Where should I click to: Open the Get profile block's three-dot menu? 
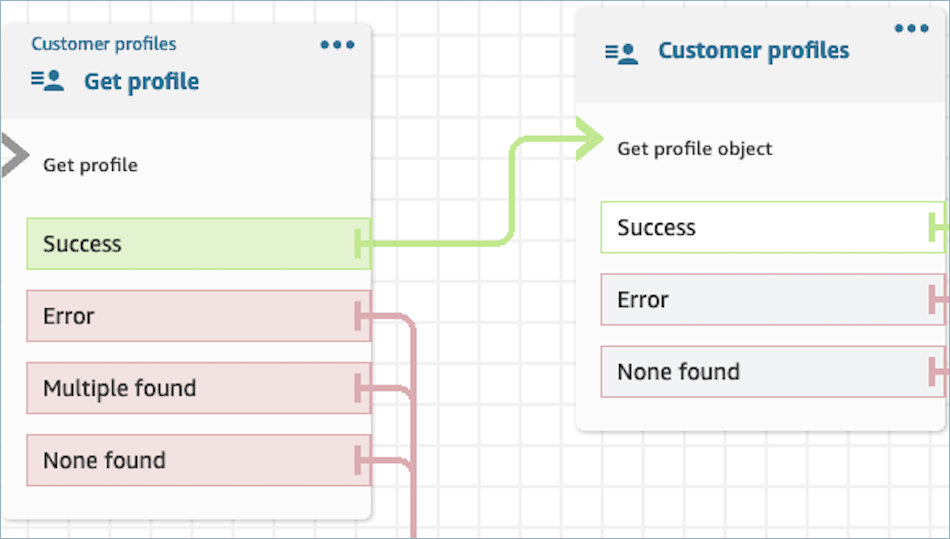click(337, 45)
